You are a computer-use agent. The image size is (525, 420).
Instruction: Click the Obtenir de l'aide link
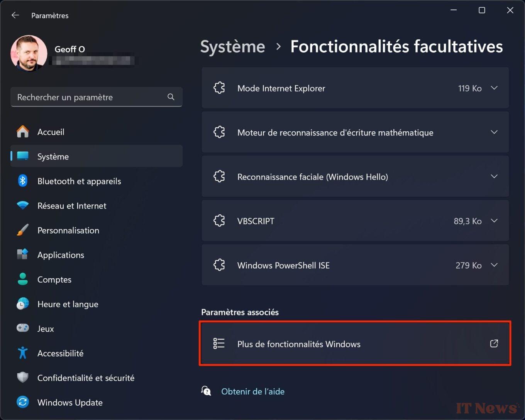tap(253, 391)
